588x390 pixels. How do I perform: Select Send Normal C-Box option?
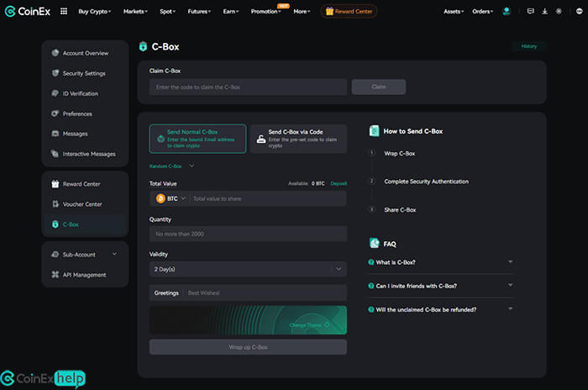point(197,139)
